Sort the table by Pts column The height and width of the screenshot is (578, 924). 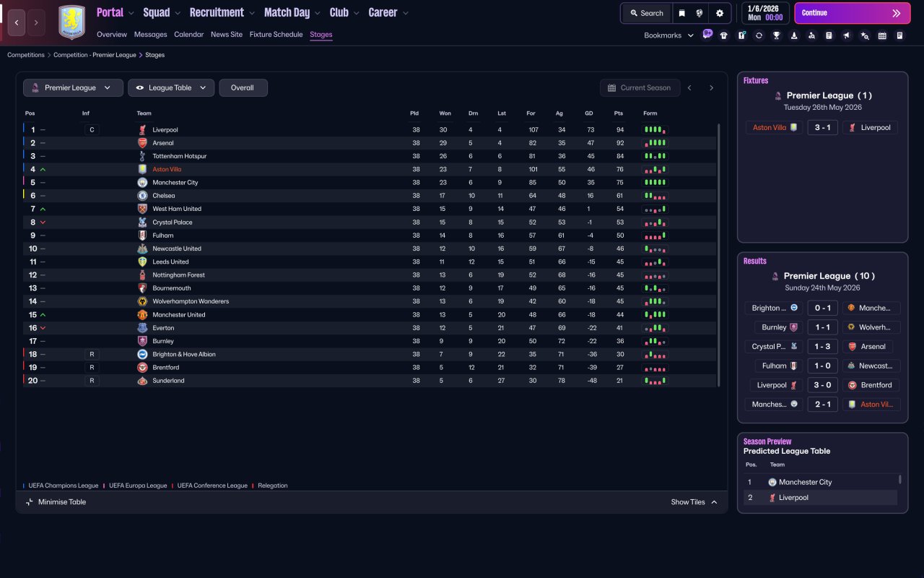(619, 113)
